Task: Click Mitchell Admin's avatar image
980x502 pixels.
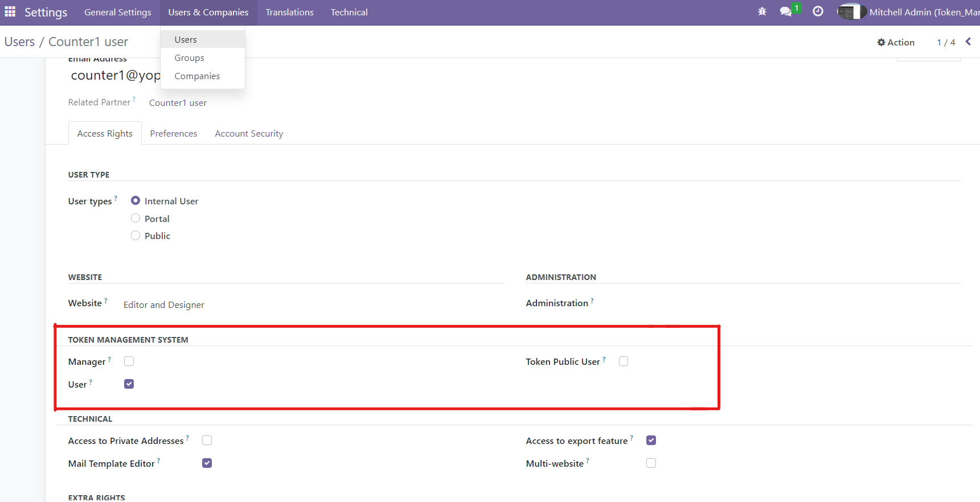Action: point(851,12)
